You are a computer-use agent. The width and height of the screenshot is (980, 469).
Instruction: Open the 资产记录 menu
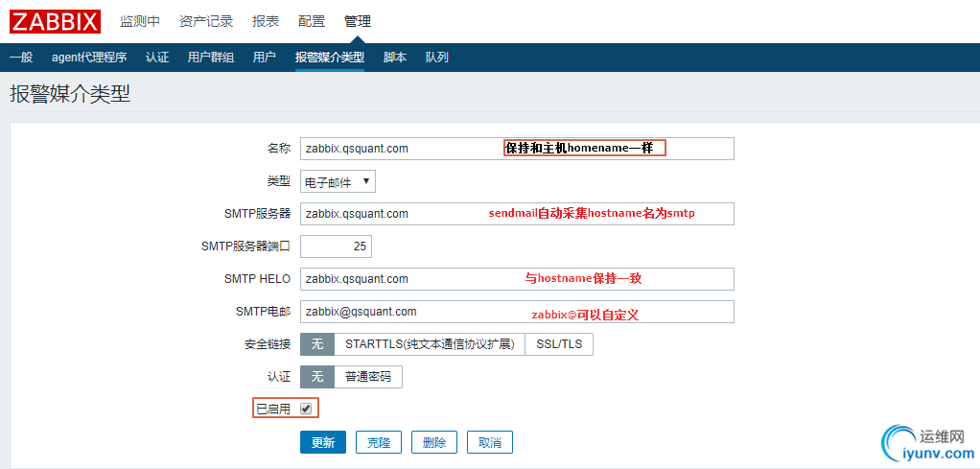pos(206,21)
